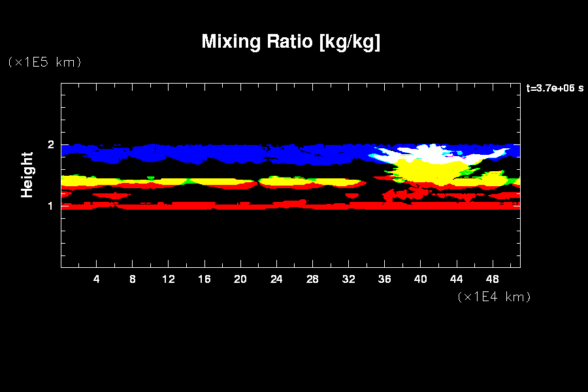This screenshot has height=392, width=588.
Task: Click x-axis tick label 36
Action: [384, 280]
